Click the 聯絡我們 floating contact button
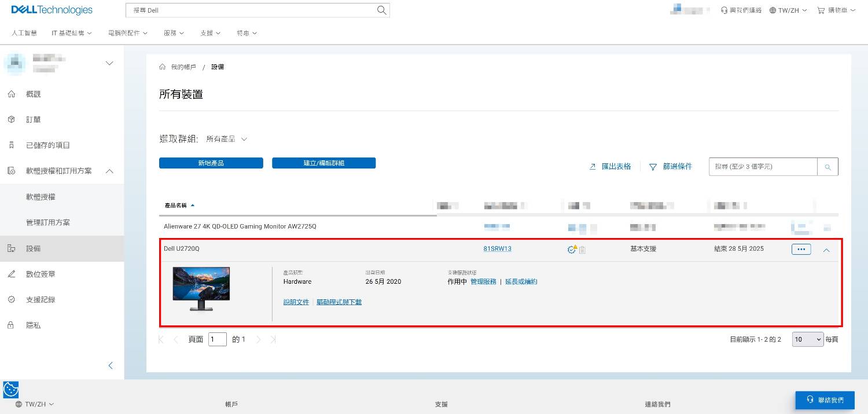Viewport: 868px width, 414px height. click(x=825, y=400)
